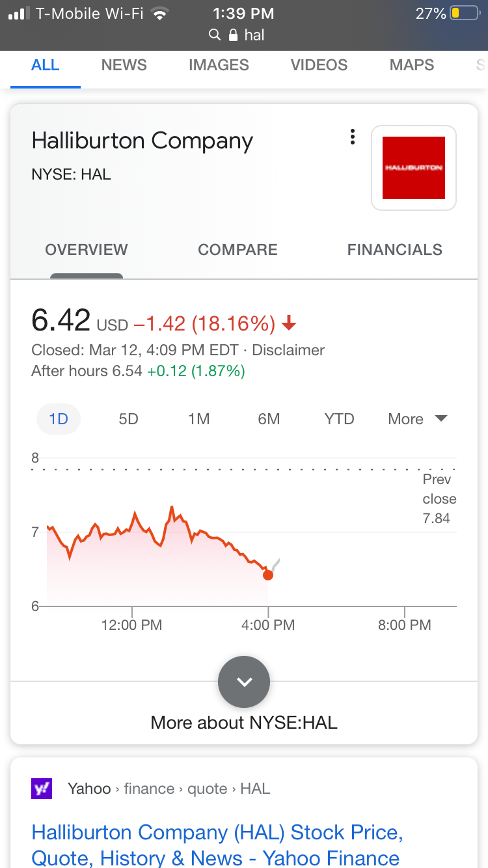Image resolution: width=488 pixels, height=868 pixels.
Task: Open the More time range dropdown
Action: pos(417,419)
